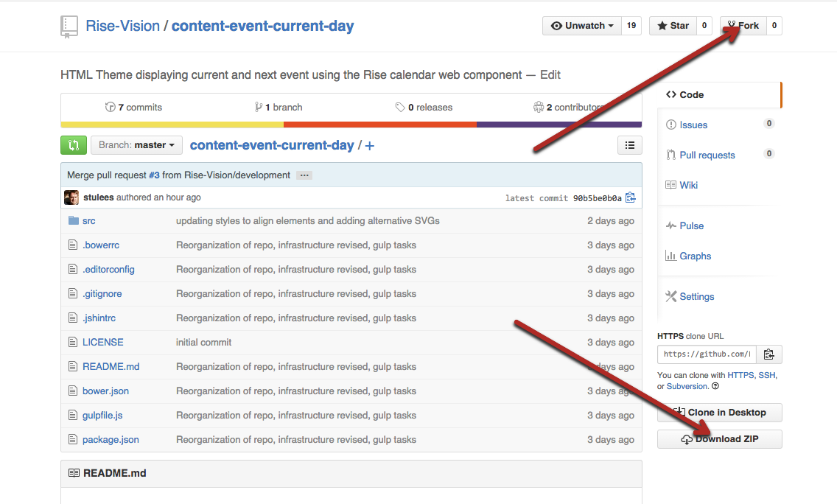The width and height of the screenshot is (837, 504).
Task: Open commit hash 90b5be0b0a
Action: coord(598,198)
